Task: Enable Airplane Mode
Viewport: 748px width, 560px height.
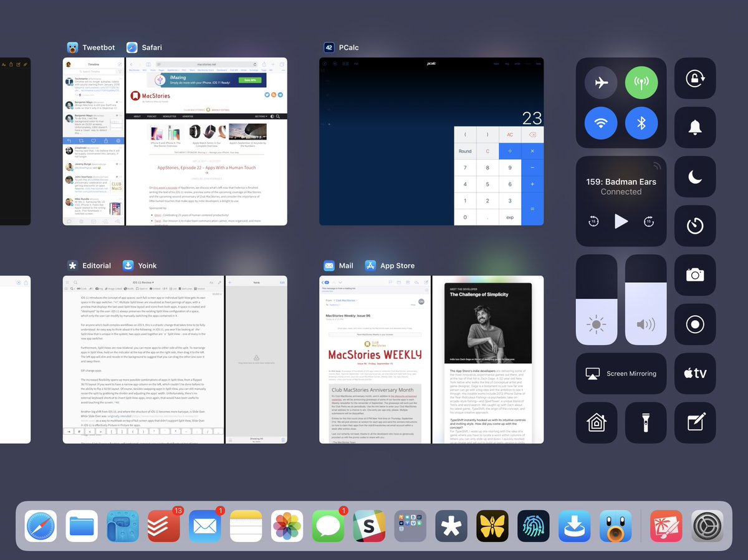Action: click(601, 83)
